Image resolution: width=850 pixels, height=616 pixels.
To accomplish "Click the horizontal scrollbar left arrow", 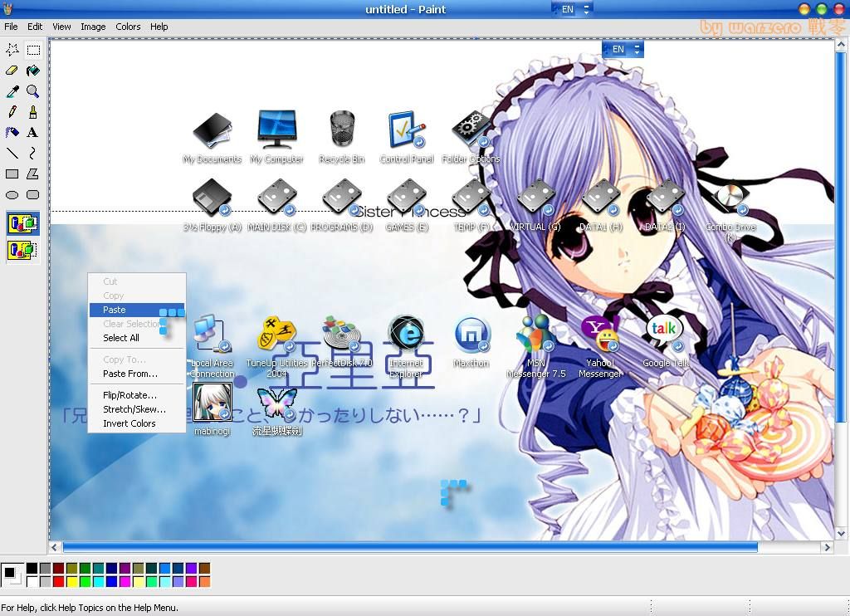I will (54, 547).
